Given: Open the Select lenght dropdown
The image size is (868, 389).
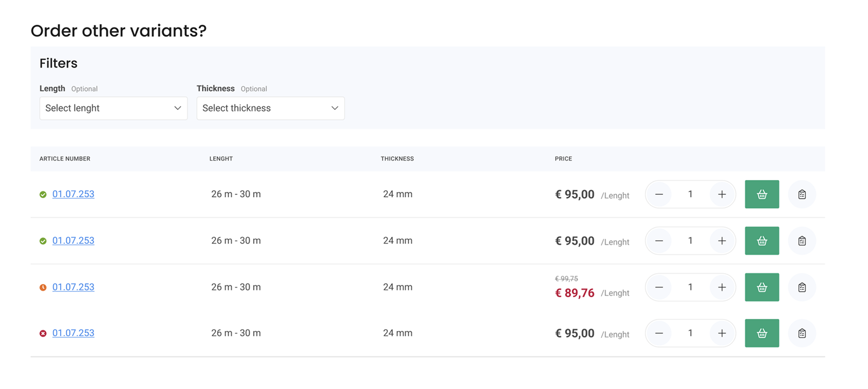Looking at the screenshot, I should (x=113, y=108).
